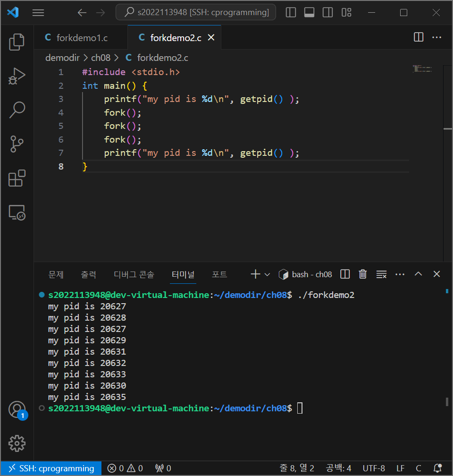Maximize panel size with chevron
Image resolution: width=453 pixels, height=476 pixels.
(419, 274)
